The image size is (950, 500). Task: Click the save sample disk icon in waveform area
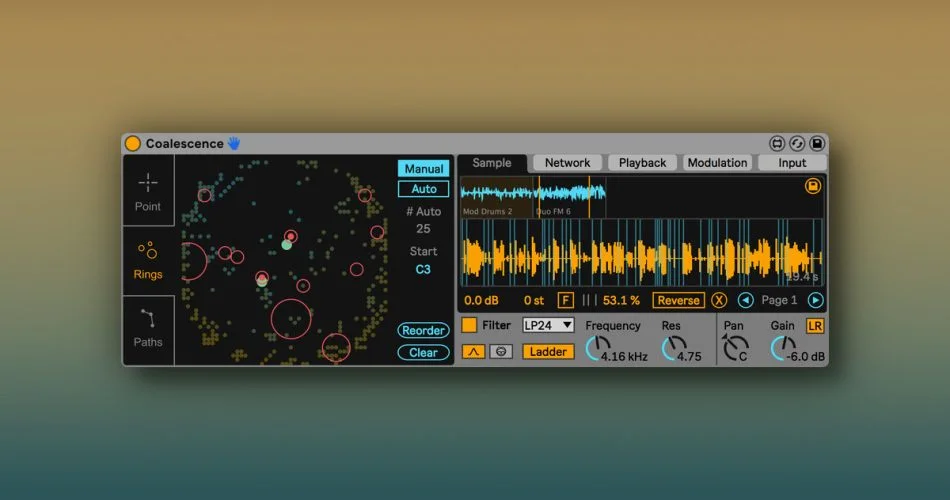tap(812, 186)
